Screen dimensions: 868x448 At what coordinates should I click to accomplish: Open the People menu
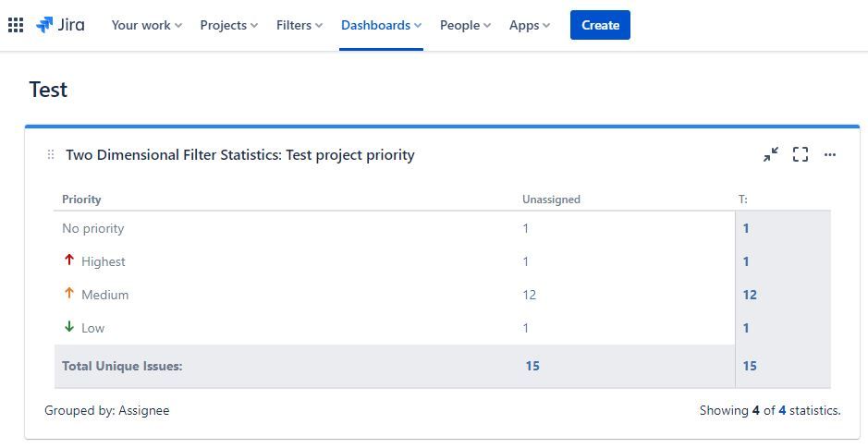coord(465,25)
